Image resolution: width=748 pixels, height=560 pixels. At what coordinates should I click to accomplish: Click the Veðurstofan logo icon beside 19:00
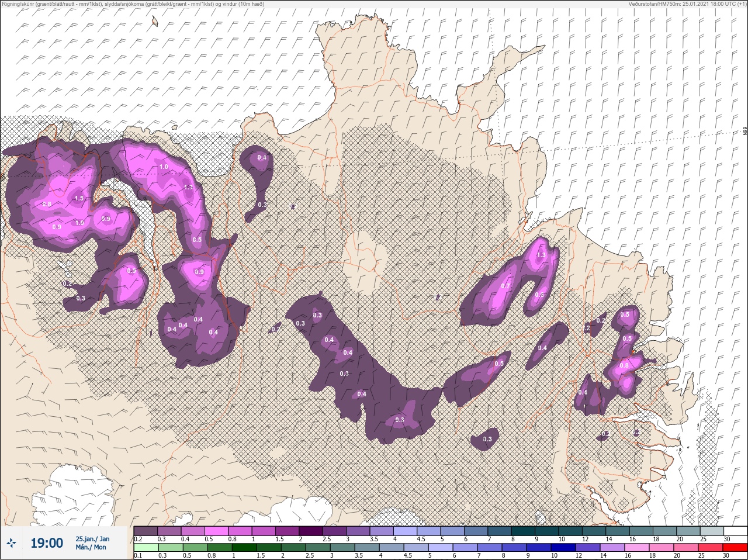(x=12, y=543)
